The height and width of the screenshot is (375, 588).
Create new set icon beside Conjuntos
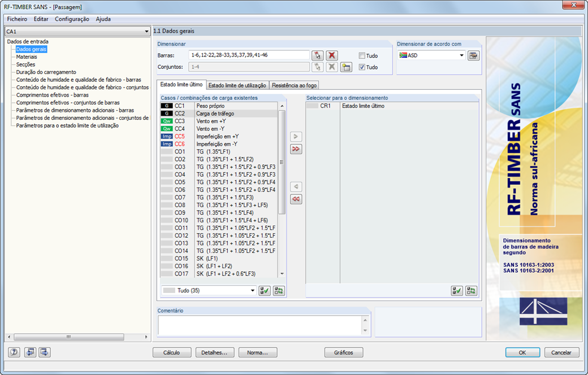pyautogui.click(x=346, y=67)
